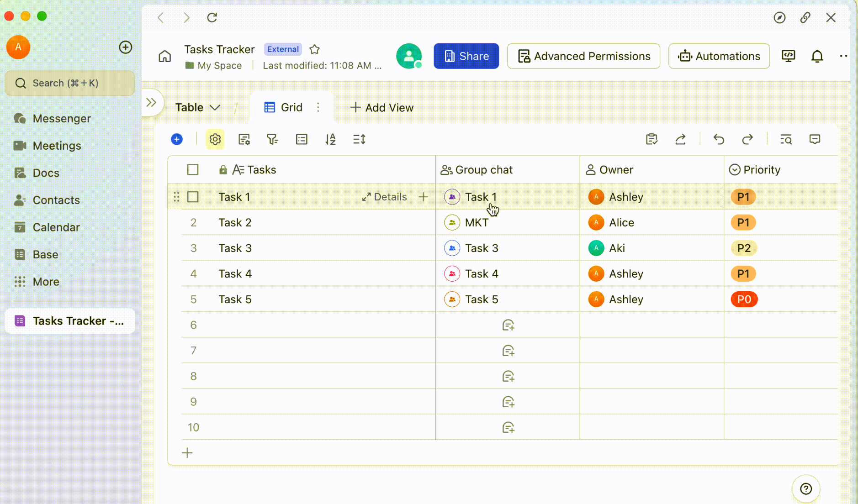This screenshot has height=504, width=858.
Task: Expand the sidebar collapse chevron
Action: [152, 103]
